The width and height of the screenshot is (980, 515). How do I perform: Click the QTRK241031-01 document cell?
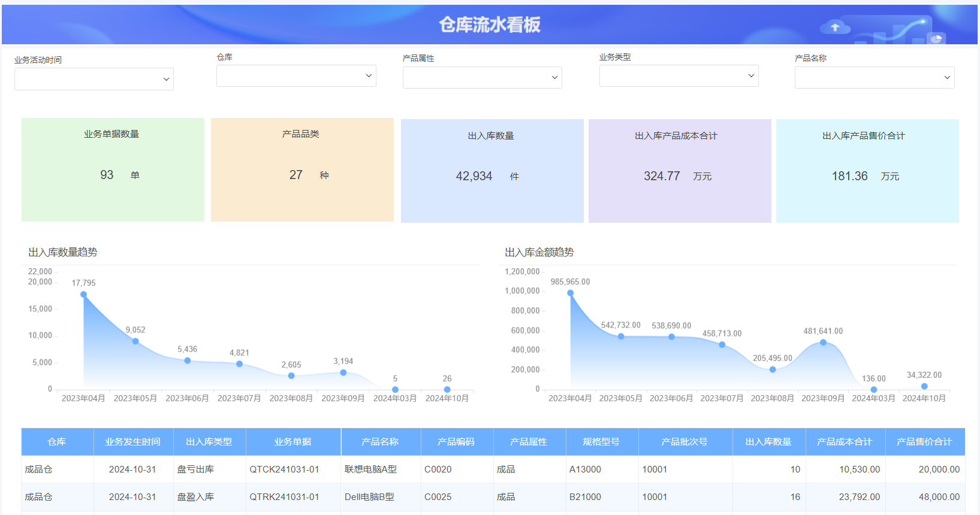click(284, 497)
